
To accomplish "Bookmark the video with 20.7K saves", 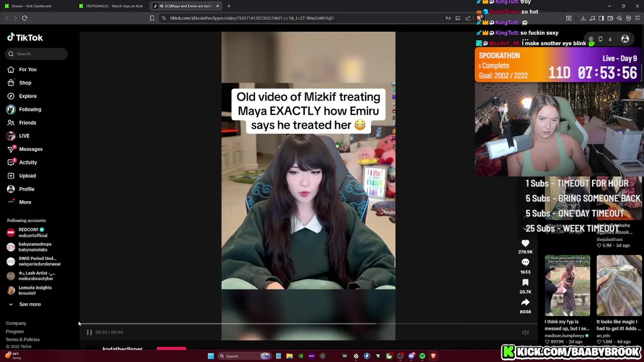I will tap(525, 283).
